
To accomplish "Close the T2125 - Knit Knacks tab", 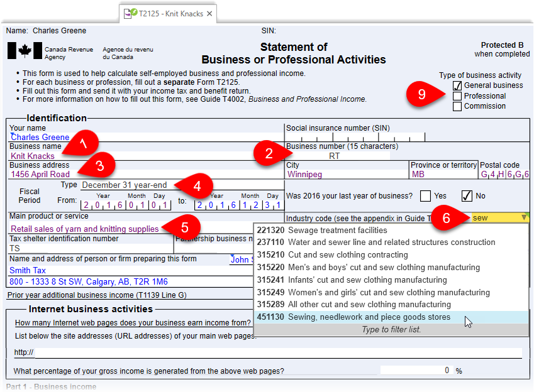I will [x=209, y=14].
